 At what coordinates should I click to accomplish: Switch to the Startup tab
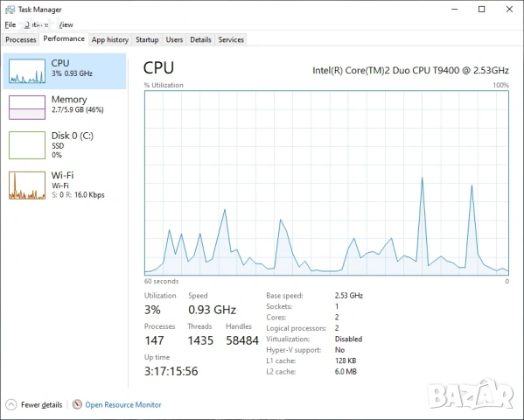[x=147, y=39]
